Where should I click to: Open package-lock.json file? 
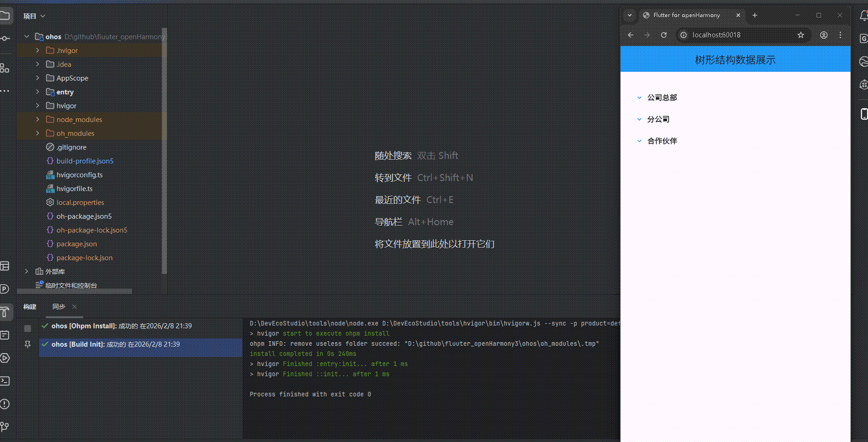[x=84, y=257]
